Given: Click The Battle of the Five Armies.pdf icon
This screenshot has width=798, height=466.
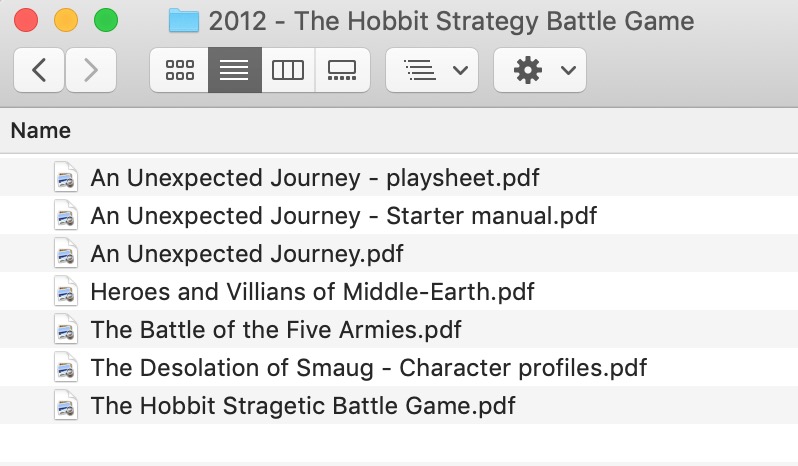Looking at the screenshot, I should pyautogui.click(x=66, y=330).
